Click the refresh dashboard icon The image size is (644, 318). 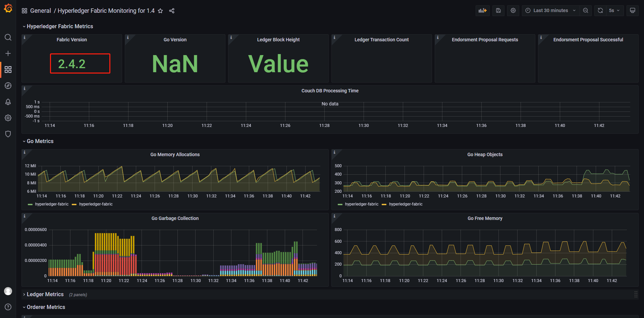(x=600, y=10)
